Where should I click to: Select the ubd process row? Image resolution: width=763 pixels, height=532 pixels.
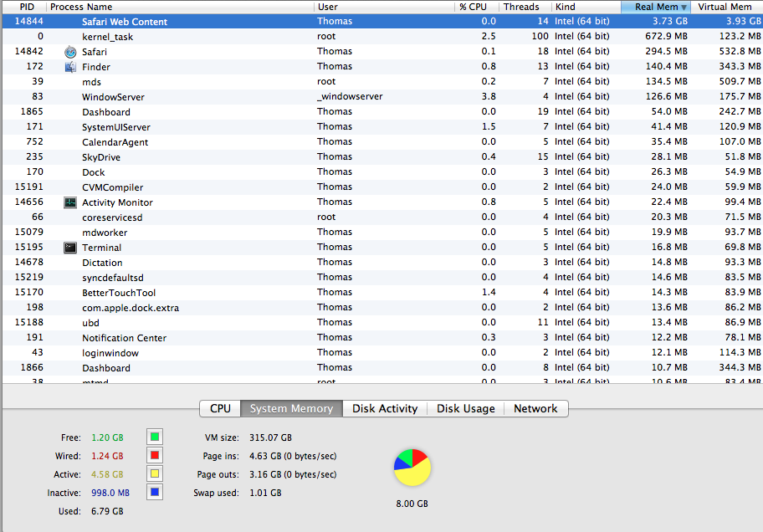(x=382, y=323)
